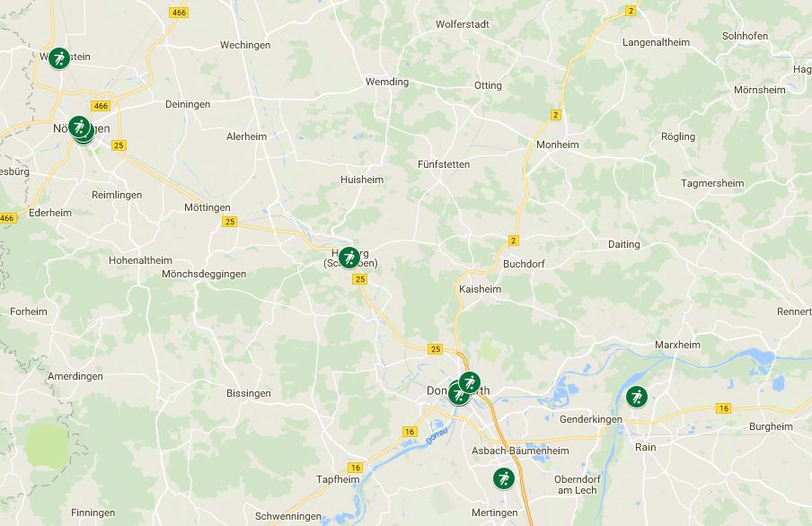Select the Monheim place label
Screen dimensions: 812x526
coord(557,145)
